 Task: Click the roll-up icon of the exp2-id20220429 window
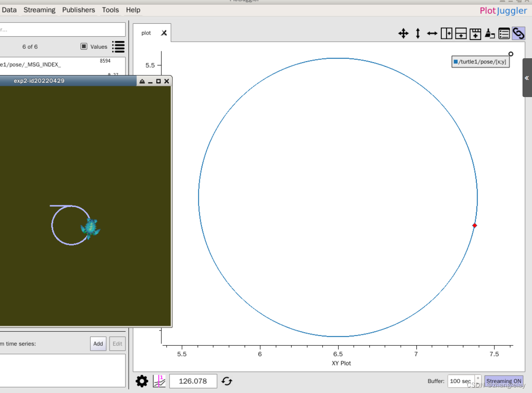142,81
